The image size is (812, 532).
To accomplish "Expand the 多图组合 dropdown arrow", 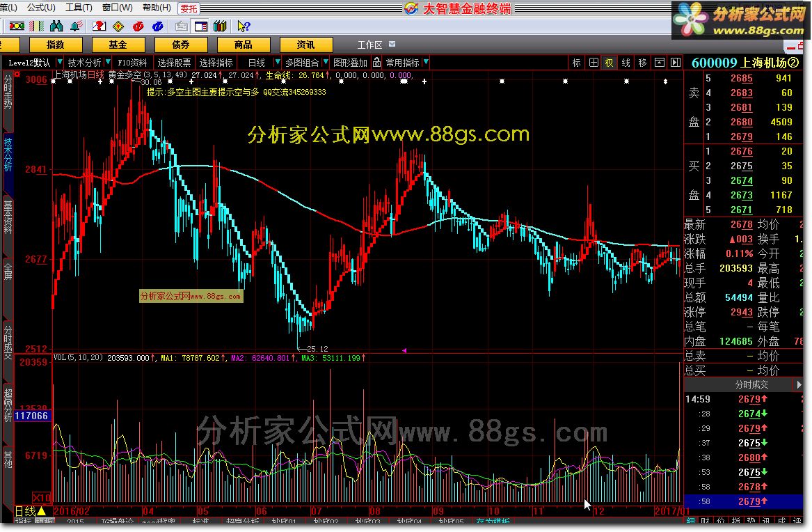I will (x=325, y=62).
